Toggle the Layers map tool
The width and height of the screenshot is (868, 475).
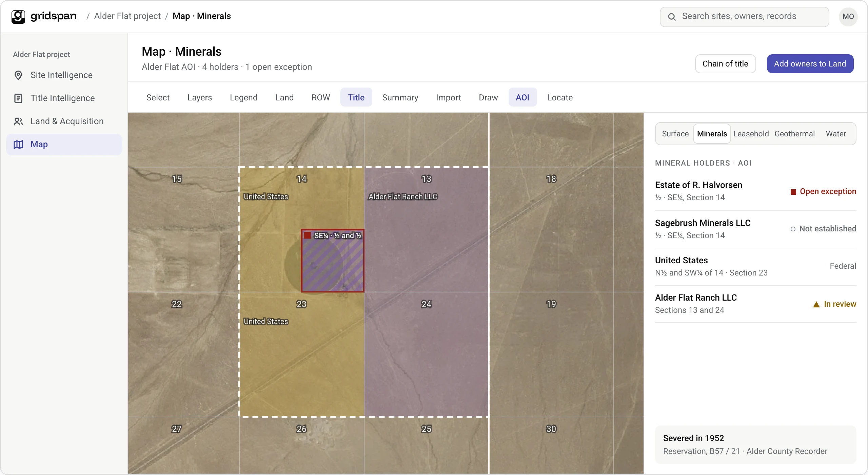tap(200, 97)
